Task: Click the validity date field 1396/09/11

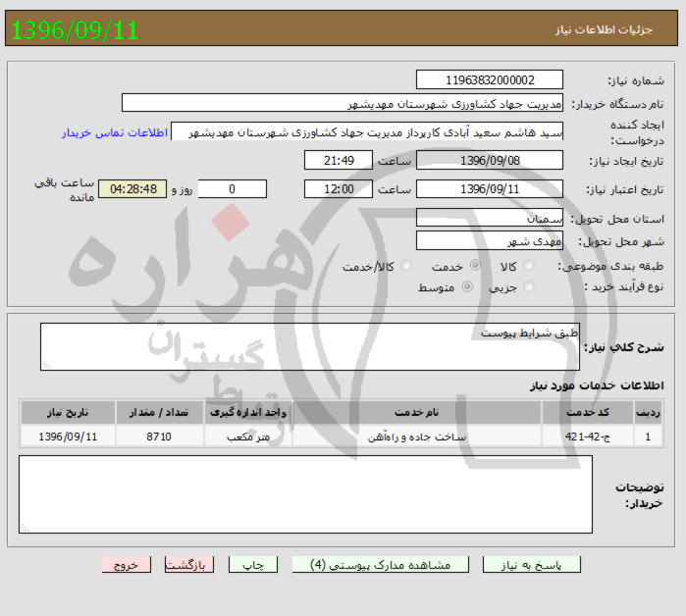Action: coord(489,189)
